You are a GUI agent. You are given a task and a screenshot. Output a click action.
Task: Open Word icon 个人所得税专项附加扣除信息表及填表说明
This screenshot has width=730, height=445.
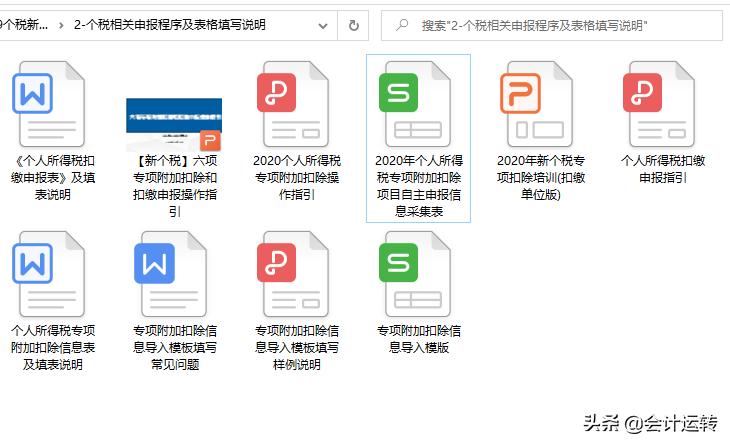click(x=48, y=274)
